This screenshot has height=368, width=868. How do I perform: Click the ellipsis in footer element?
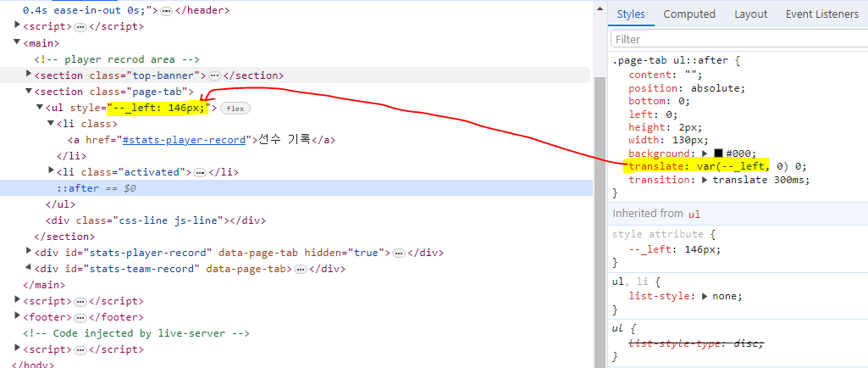pos(80,318)
